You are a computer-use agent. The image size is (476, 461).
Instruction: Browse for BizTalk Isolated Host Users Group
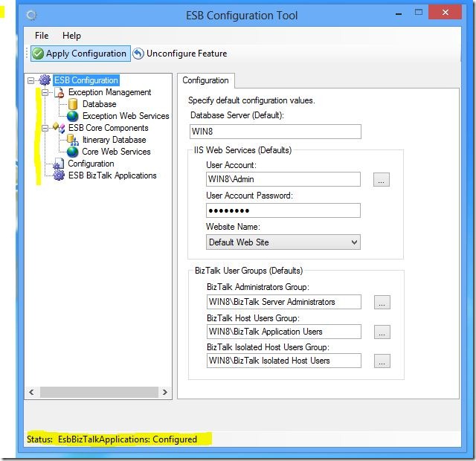(382, 361)
